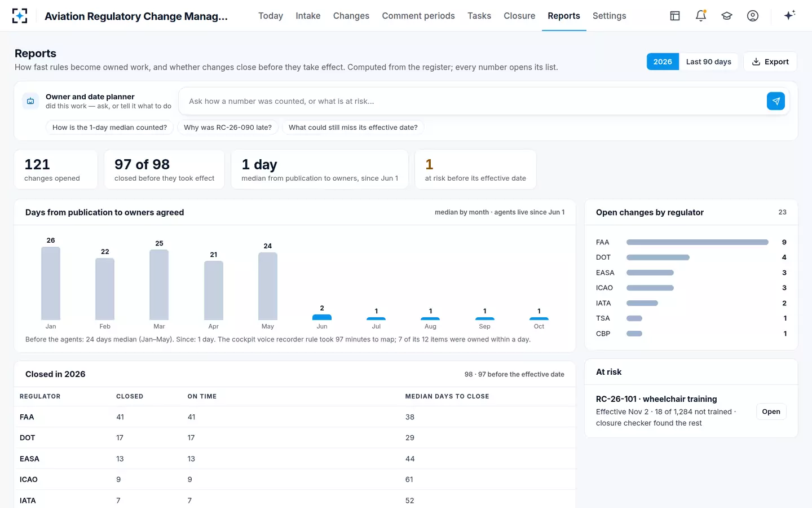Open the Changes tab

click(x=351, y=16)
